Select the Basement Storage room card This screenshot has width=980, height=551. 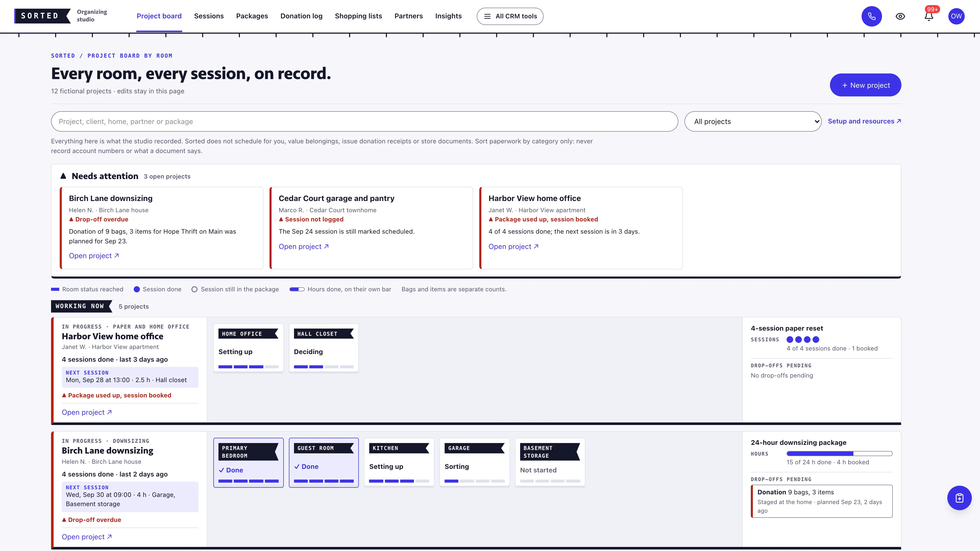(550, 462)
